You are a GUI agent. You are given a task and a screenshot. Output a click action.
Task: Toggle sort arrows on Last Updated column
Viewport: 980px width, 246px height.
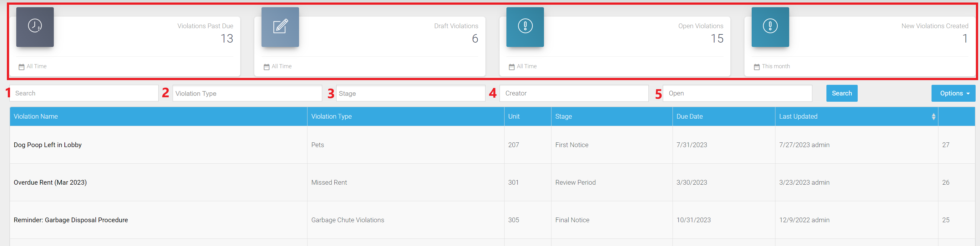933,116
